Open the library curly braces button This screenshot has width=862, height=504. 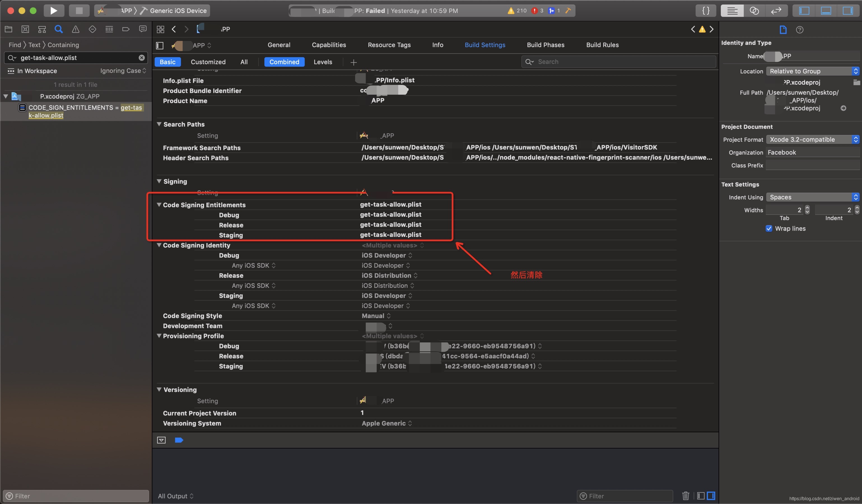[x=706, y=11]
